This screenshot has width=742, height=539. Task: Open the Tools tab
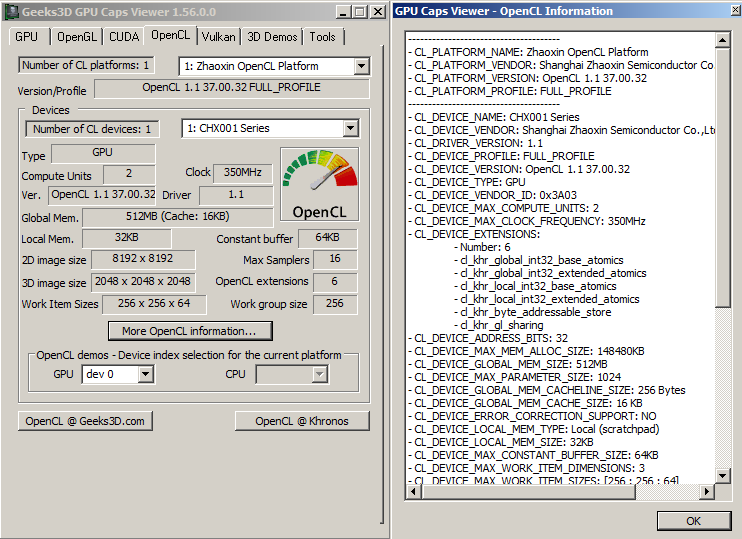(322, 37)
